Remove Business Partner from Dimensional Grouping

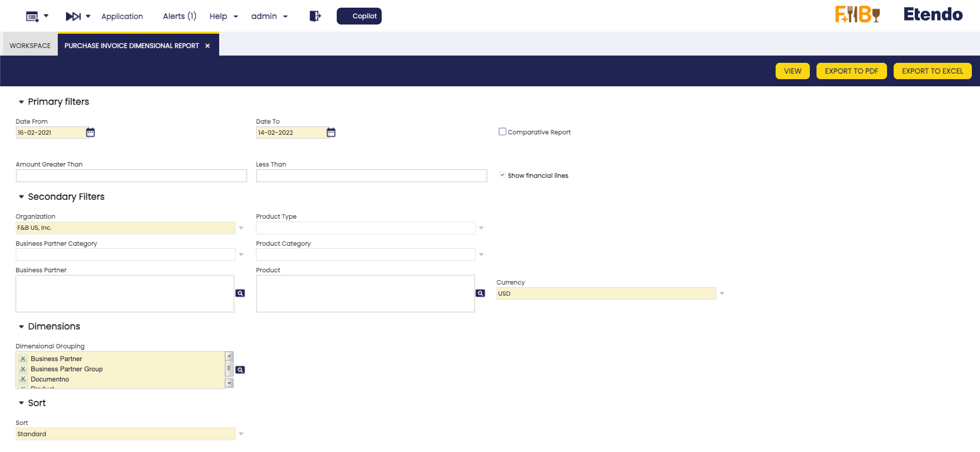tap(23, 359)
